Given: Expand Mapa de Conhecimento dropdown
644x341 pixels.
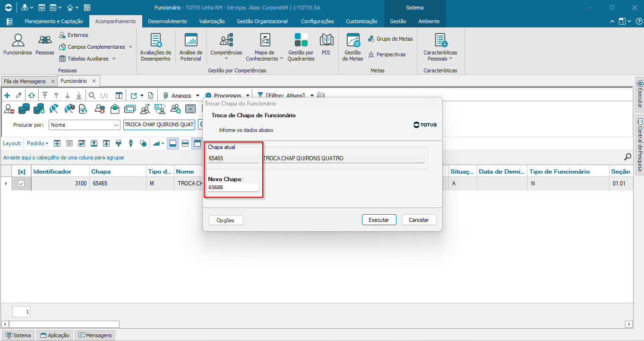Looking at the screenshot, I should point(281,59).
